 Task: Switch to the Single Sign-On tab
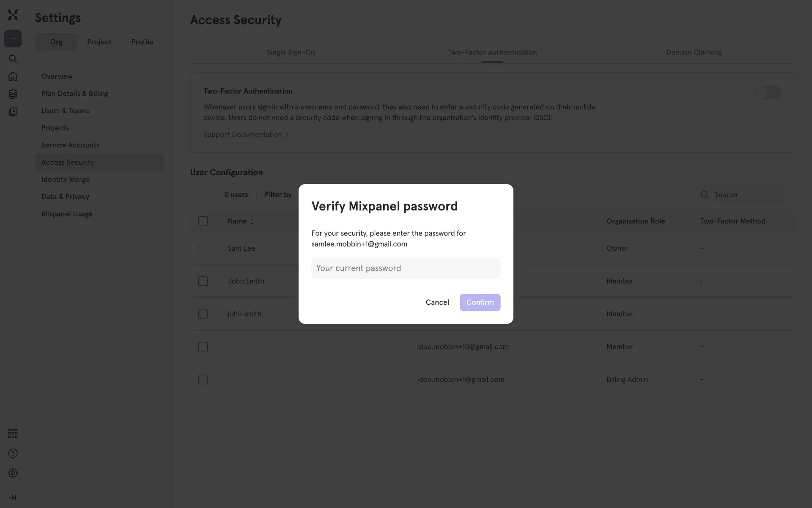click(x=291, y=52)
